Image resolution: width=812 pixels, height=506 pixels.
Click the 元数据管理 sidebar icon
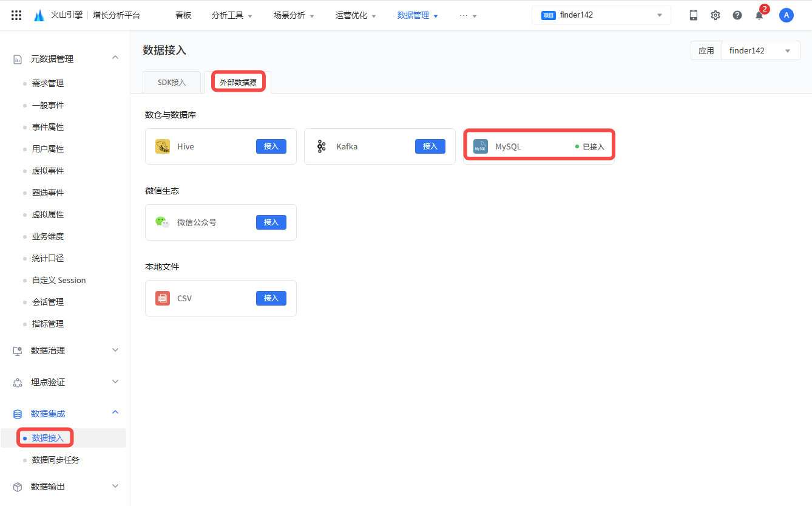tap(18, 59)
